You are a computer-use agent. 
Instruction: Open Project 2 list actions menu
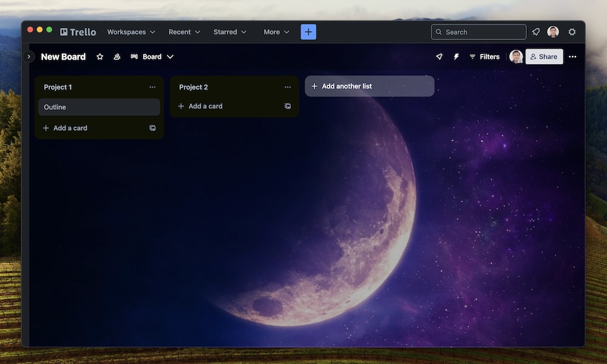288,87
